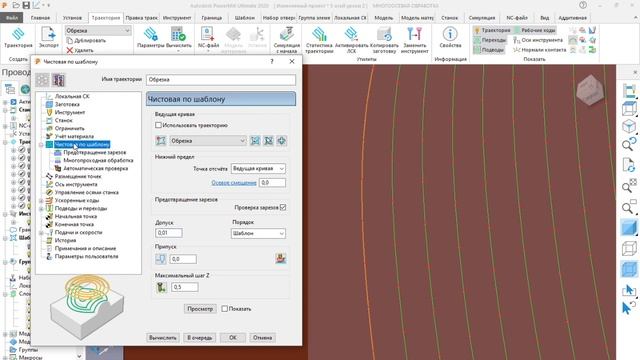Viewport: 640px width, 360px height.
Task: Open Параметры toolpath settings icon
Action: (x=151, y=35)
